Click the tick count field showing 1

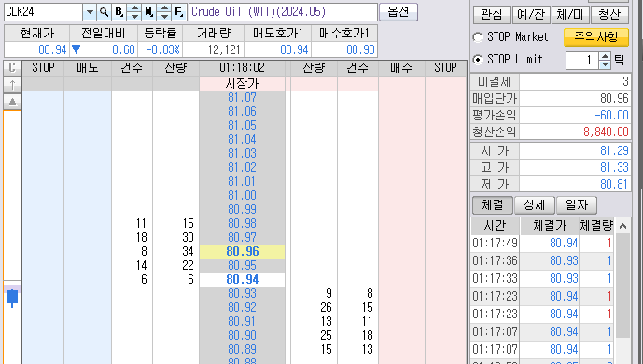click(582, 61)
